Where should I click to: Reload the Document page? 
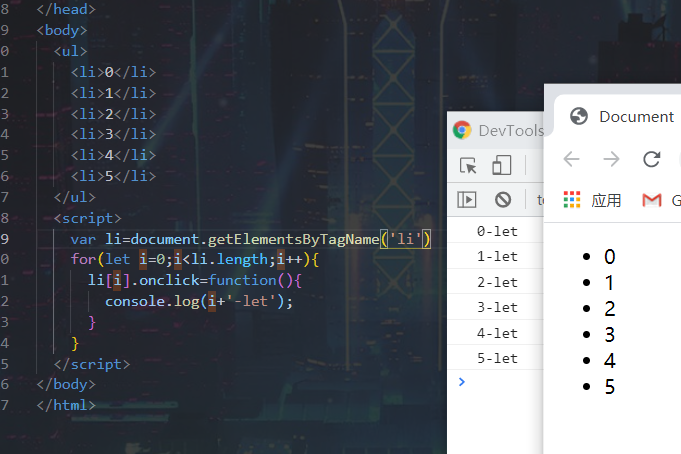point(651,159)
